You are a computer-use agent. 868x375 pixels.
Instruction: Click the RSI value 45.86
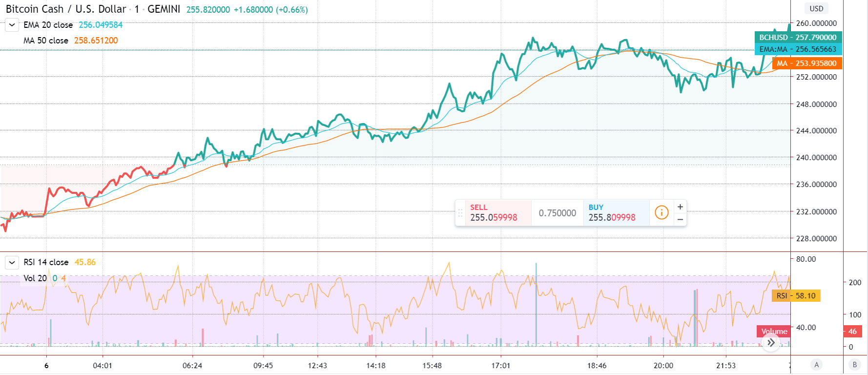coord(85,262)
